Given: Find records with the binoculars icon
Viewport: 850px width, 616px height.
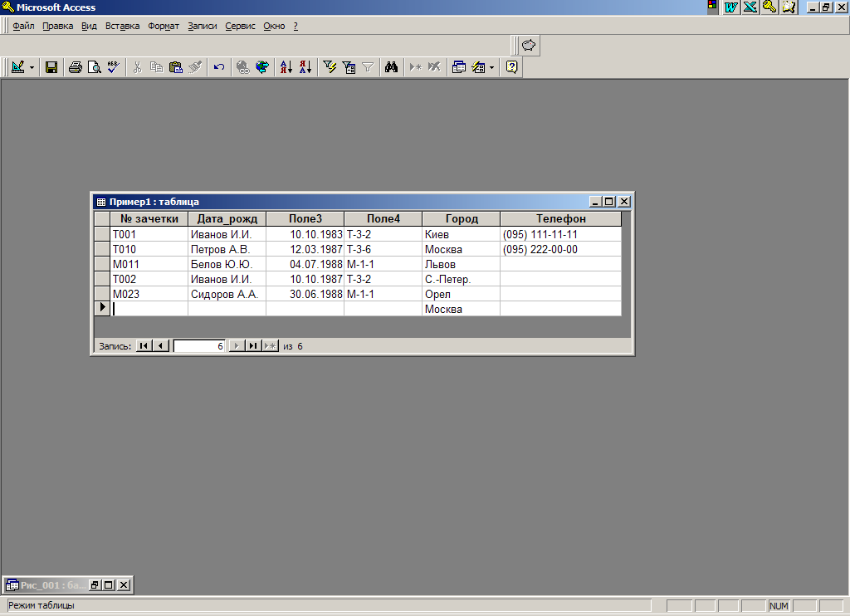Looking at the screenshot, I should [392, 67].
